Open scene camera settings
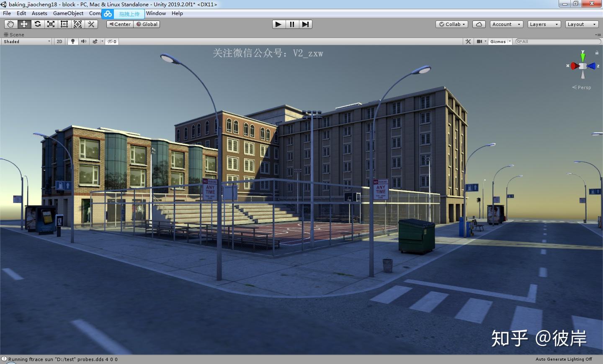The width and height of the screenshot is (603, 364). point(479,41)
